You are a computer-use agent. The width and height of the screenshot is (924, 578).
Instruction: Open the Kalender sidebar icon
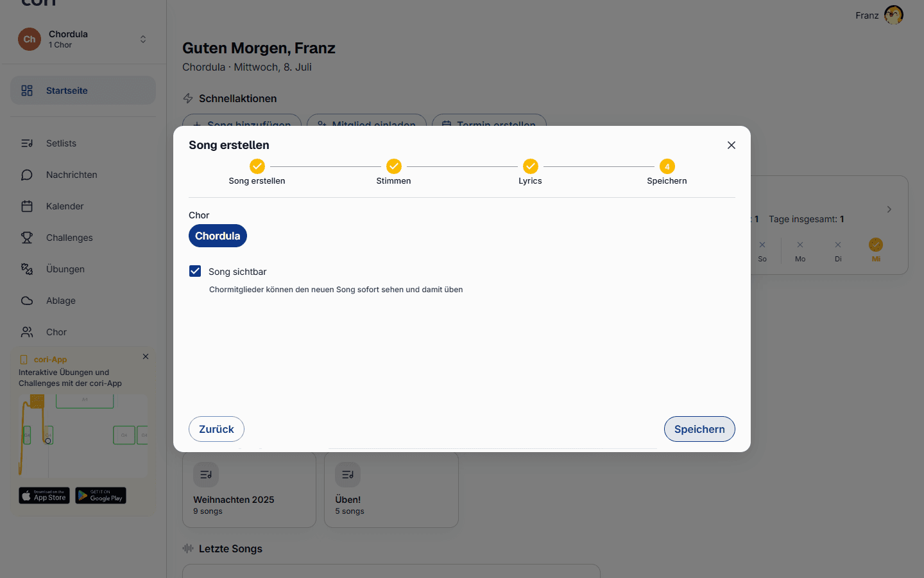[27, 206]
